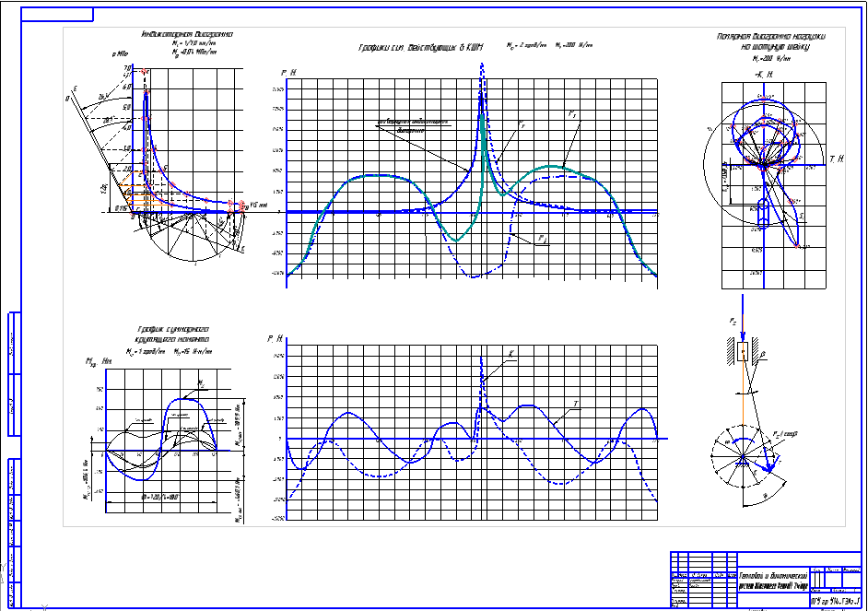Click the scale note under polar diagram title

coord(770,59)
